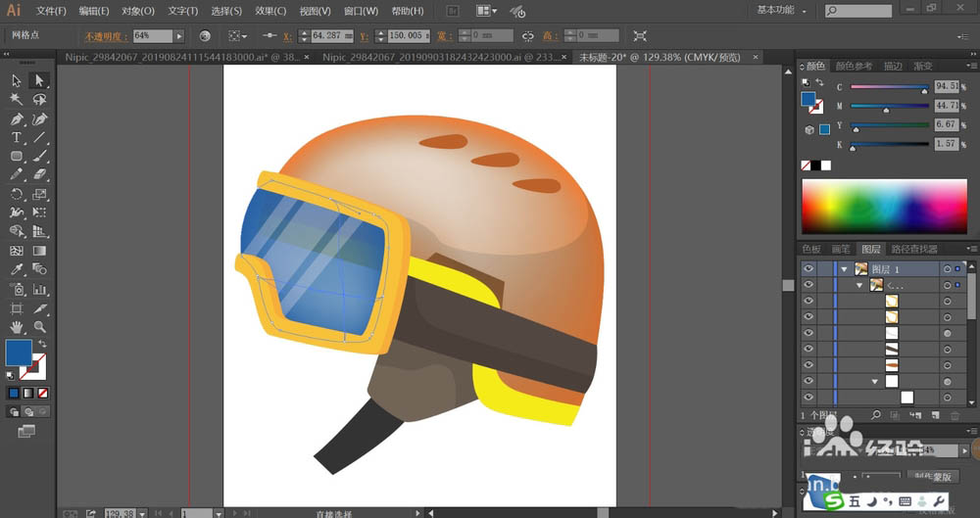Open the 窗口(W) menu

[x=361, y=11]
